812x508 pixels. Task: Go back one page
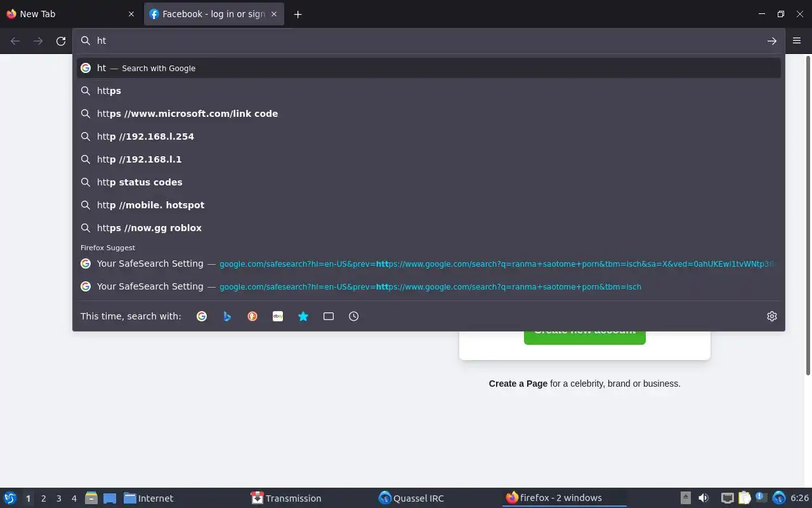[x=15, y=41]
